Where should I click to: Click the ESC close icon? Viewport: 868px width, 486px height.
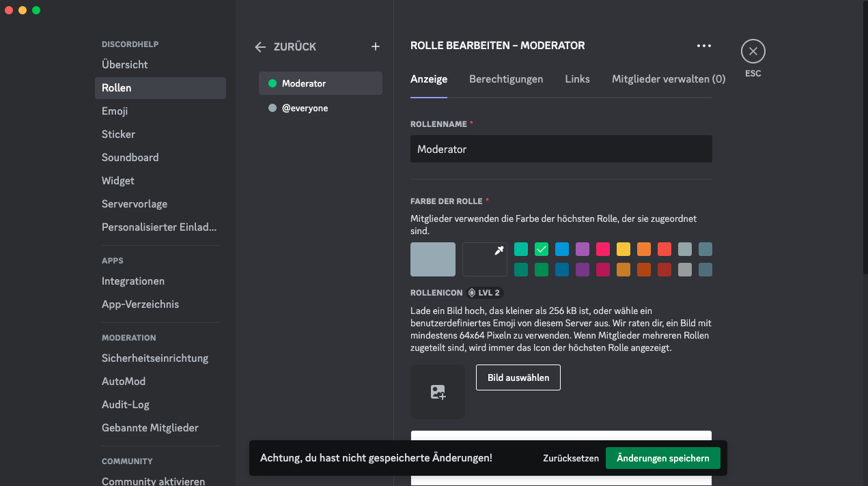pos(753,51)
